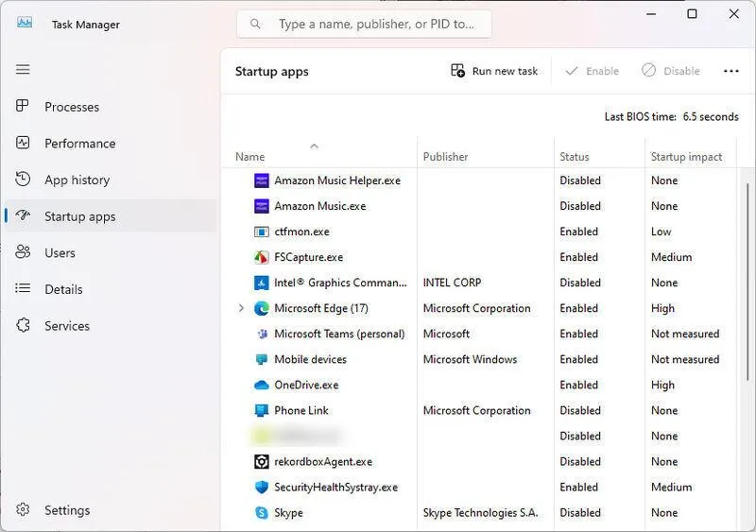This screenshot has width=756, height=532.
Task: Click the Phone Link icon
Action: (x=262, y=410)
